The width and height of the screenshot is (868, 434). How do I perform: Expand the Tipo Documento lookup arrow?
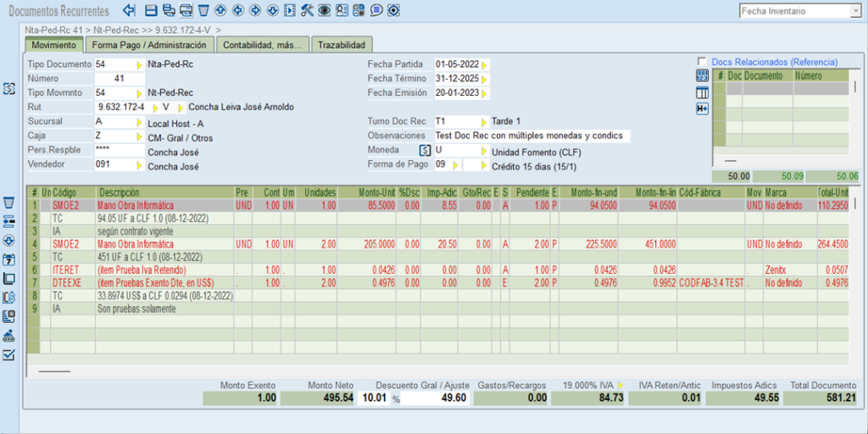[x=140, y=64]
